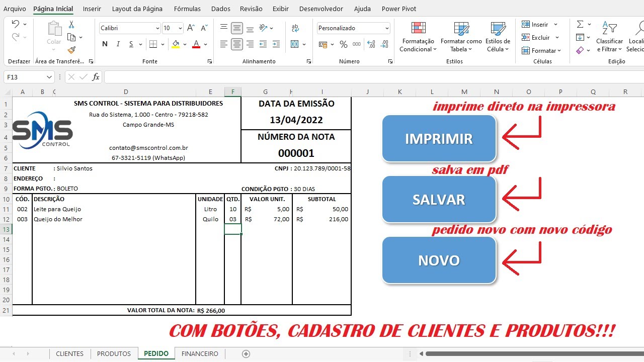
Task: Open the Personalizado number format dropdown
Action: tap(386, 28)
